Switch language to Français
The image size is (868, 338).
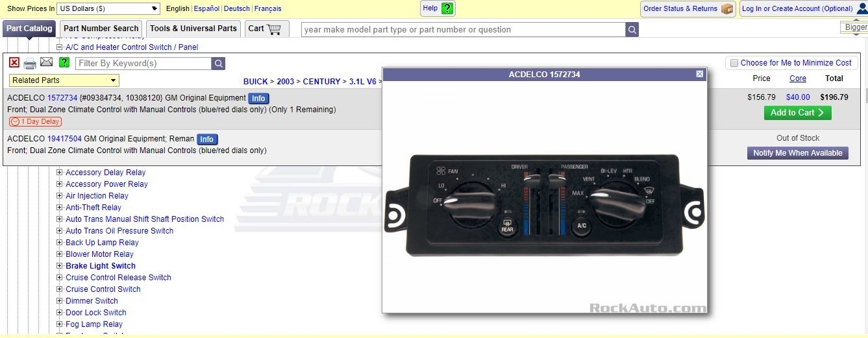(x=268, y=8)
